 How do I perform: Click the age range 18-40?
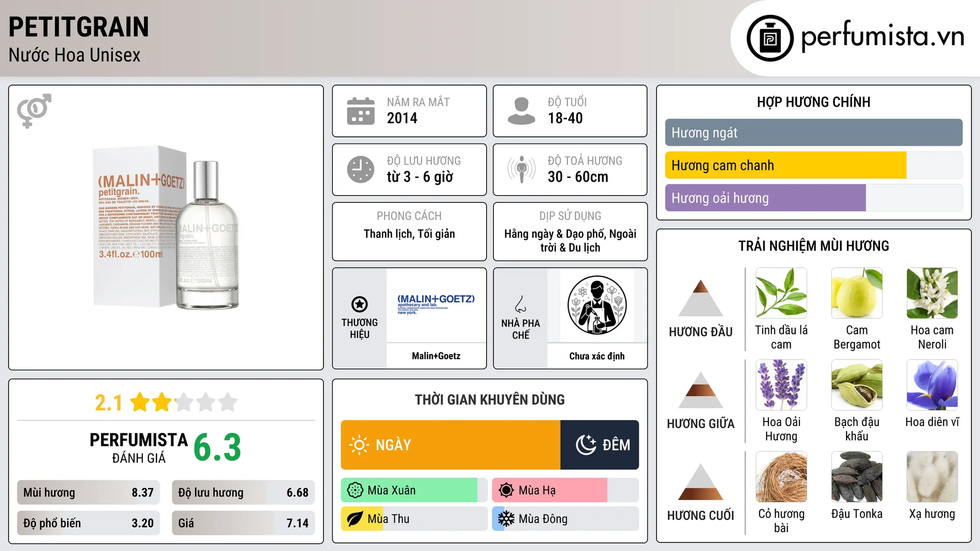click(565, 118)
